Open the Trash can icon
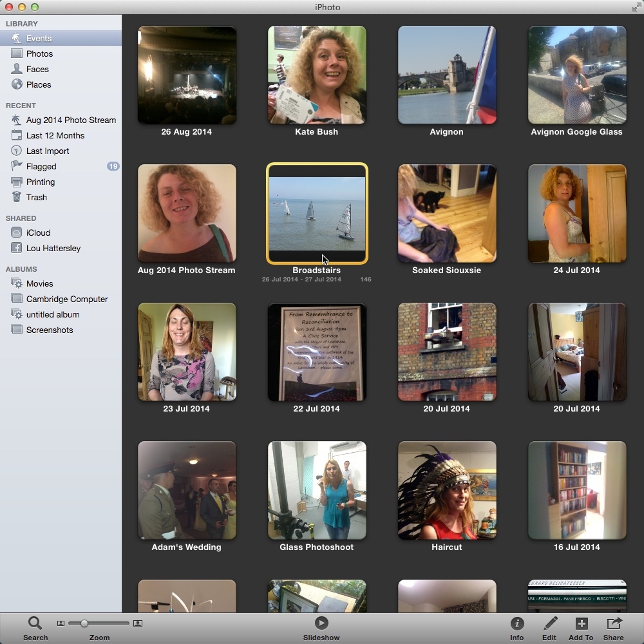 17,197
